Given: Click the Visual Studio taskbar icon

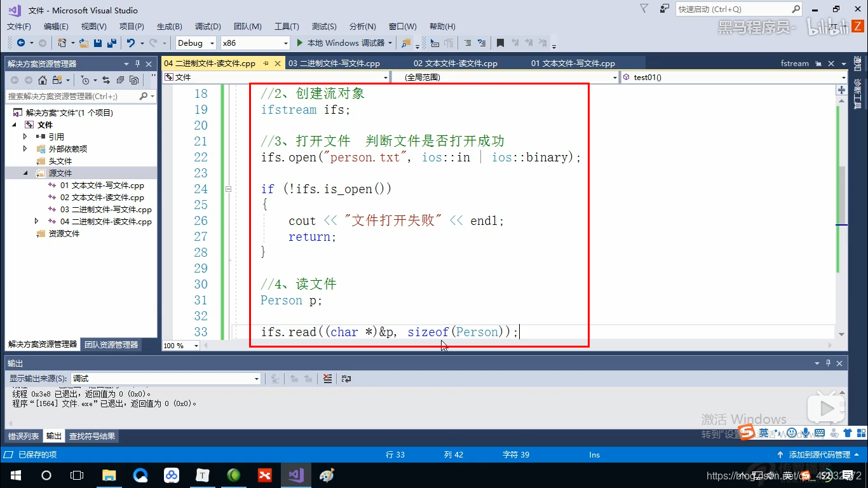Looking at the screenshot, I should tap(296, 475).
